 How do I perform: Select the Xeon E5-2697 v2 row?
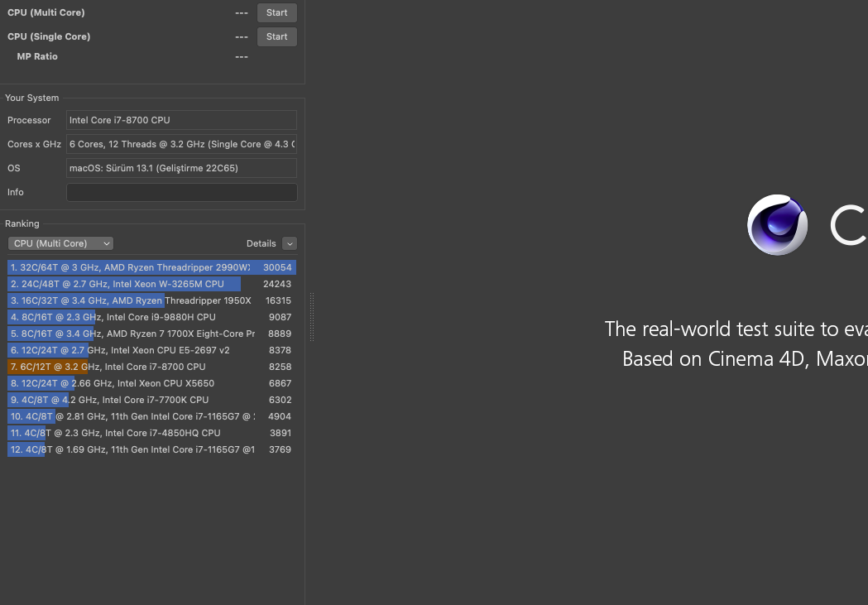pos(151,350)
